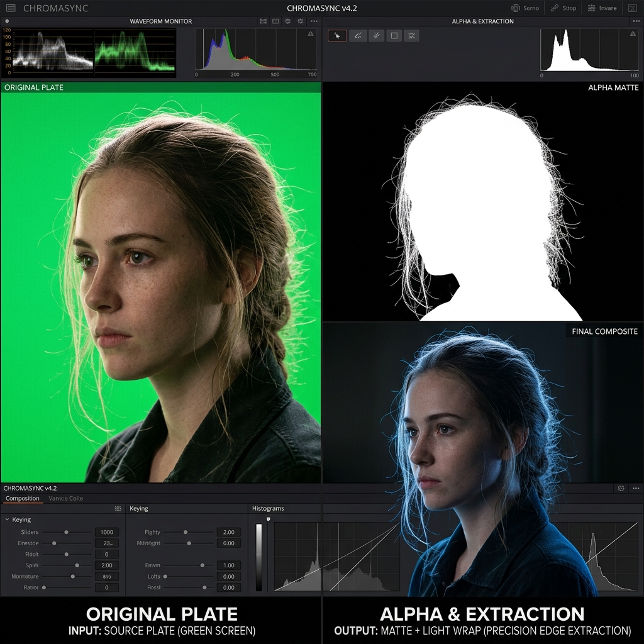Click the Invare button in top bar

602,8
